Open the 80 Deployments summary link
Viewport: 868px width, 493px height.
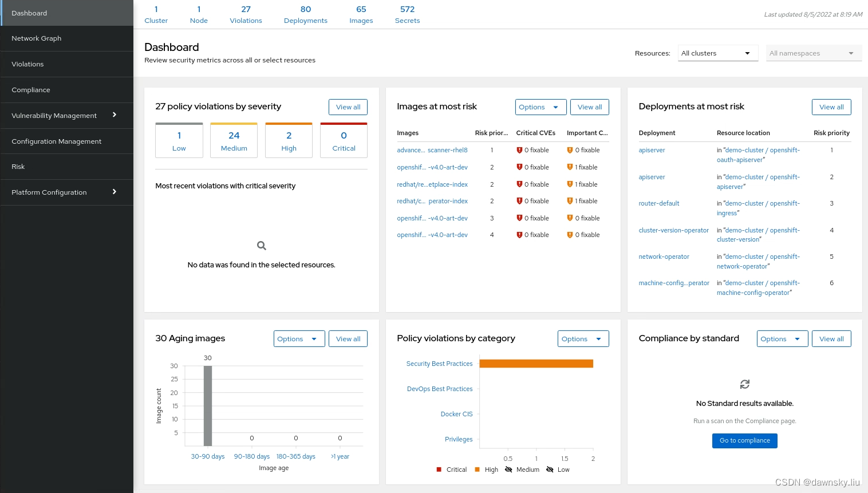[x=306, y=15]
